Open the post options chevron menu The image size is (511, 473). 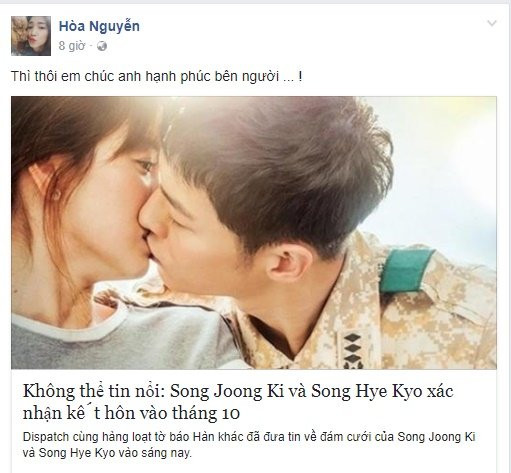click(492, 23)
